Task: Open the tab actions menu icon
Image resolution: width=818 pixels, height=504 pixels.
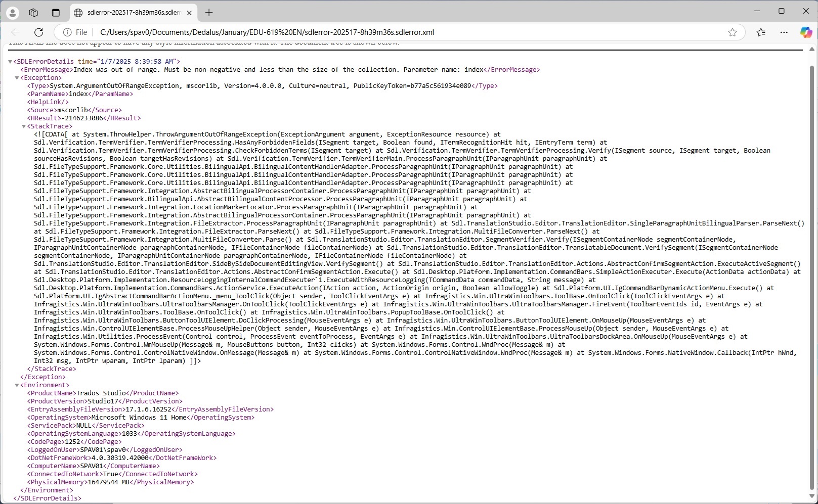Action: [56, 13]
